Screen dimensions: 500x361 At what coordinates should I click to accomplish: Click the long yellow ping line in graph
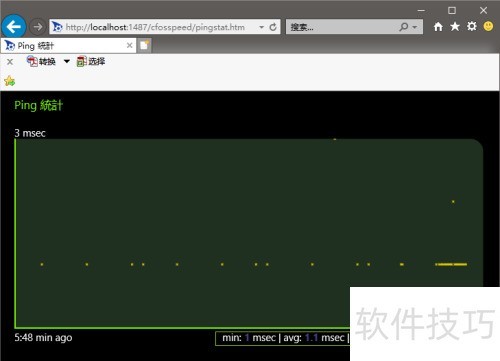click(451, 264)
